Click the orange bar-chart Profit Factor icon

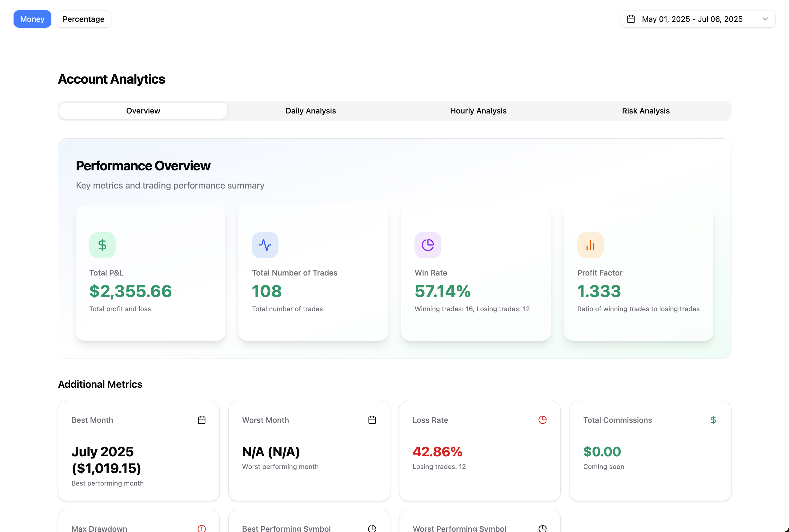pyautogui.click(x=590, y=244)
